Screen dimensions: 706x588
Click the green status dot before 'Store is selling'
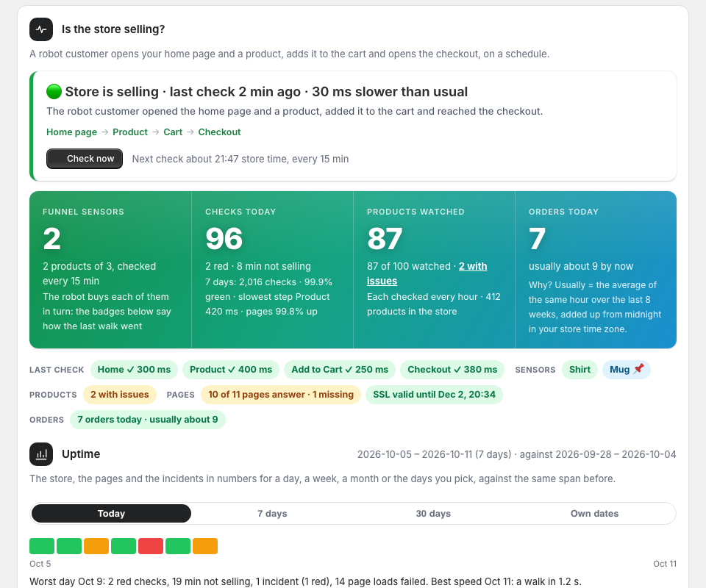pos(54,91)
